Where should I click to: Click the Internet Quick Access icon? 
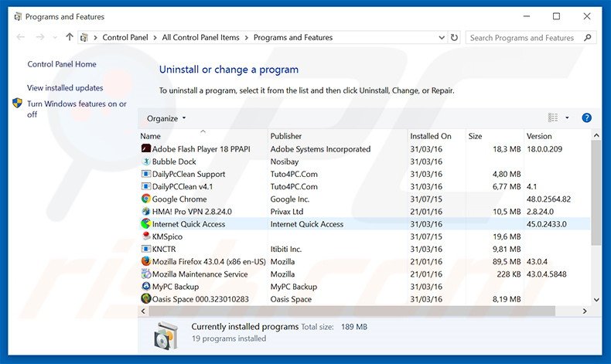(145, 223)
